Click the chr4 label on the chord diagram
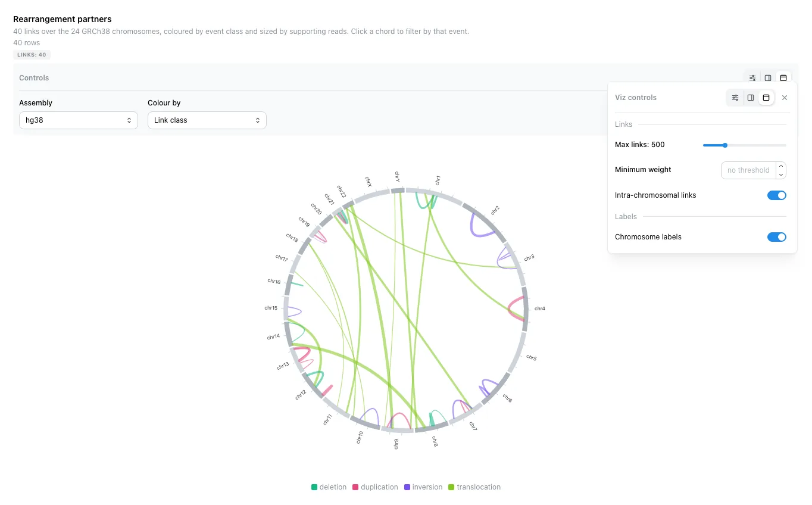Screen dimensions: 812x505 click(540, 308)
